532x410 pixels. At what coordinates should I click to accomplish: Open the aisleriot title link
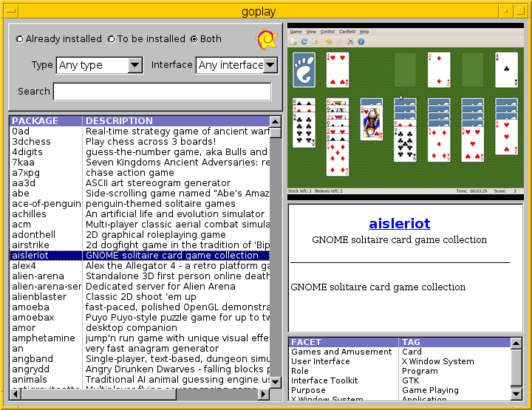[x=399, y=223]
